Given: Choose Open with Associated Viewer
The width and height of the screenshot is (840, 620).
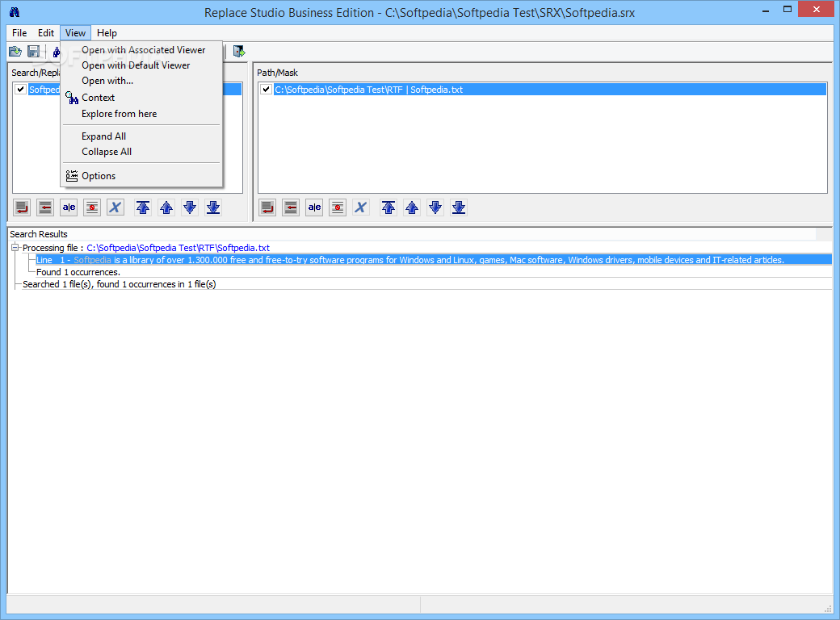Looking at the screenshot, I should coord(141,50).
